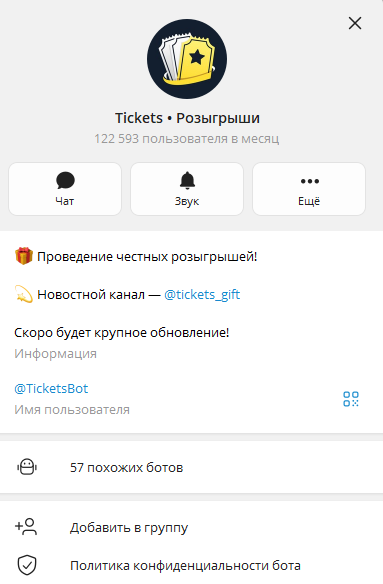This screenshot has height=584, width=383.
Task: Click the @TicketsBot username link
Action: click(51, 388)
